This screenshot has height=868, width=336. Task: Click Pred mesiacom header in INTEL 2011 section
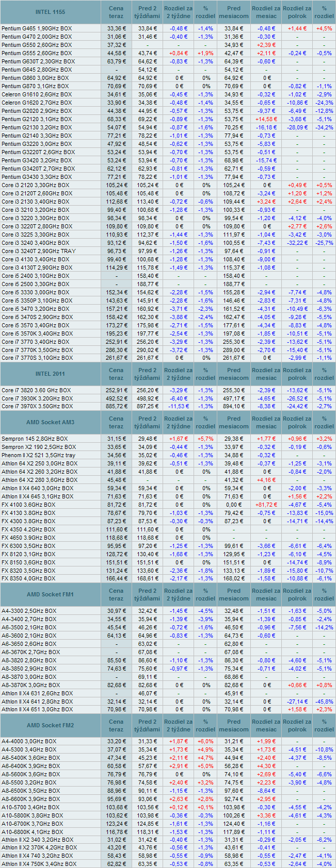234,374
